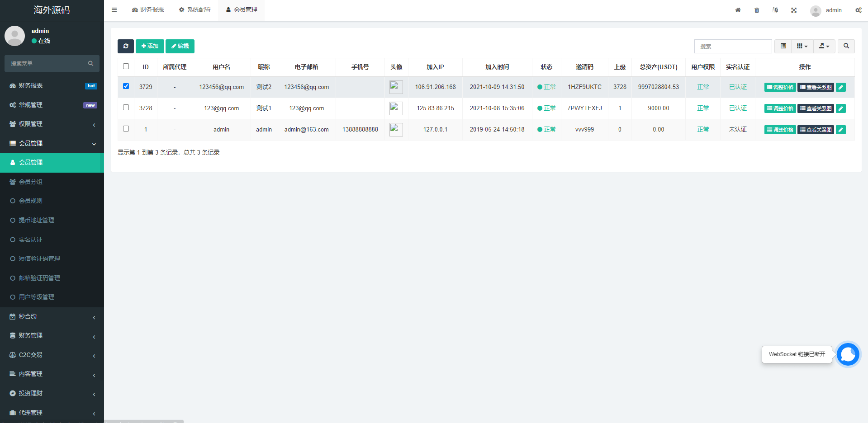Viewport: 868px width, 423px height.
Task: Click the 添加 add button
Action: click(150, 46)
